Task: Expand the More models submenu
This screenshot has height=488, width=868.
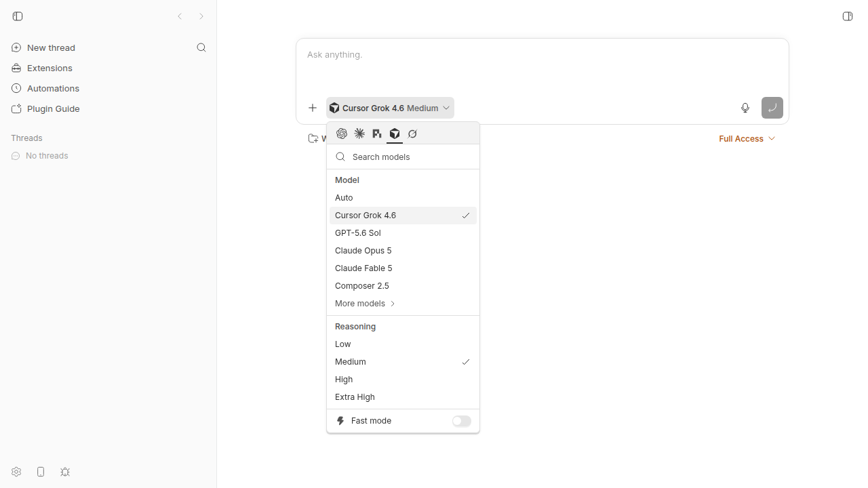Action: tap(403, 304)
